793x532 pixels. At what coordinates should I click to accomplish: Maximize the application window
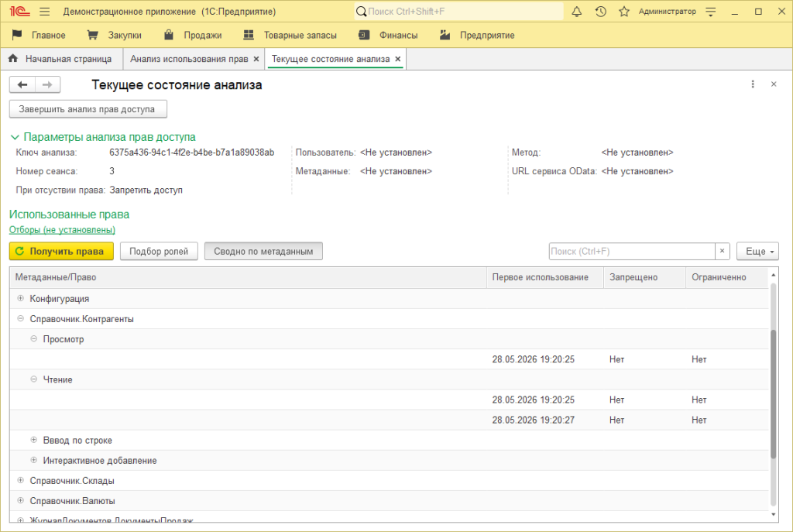[x=758, y=11]
